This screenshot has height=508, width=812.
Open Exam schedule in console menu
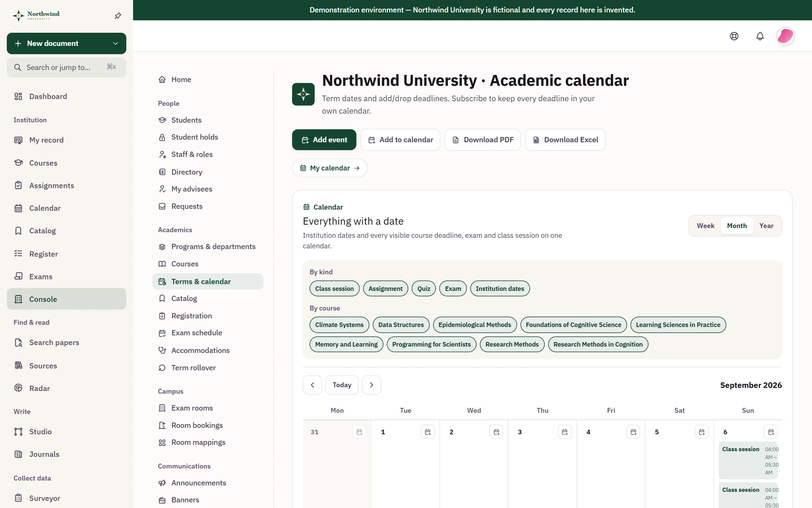208,333
